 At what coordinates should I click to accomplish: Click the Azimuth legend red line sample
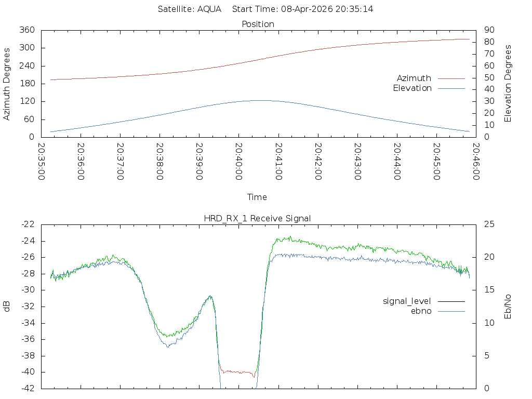click(451, 78)
